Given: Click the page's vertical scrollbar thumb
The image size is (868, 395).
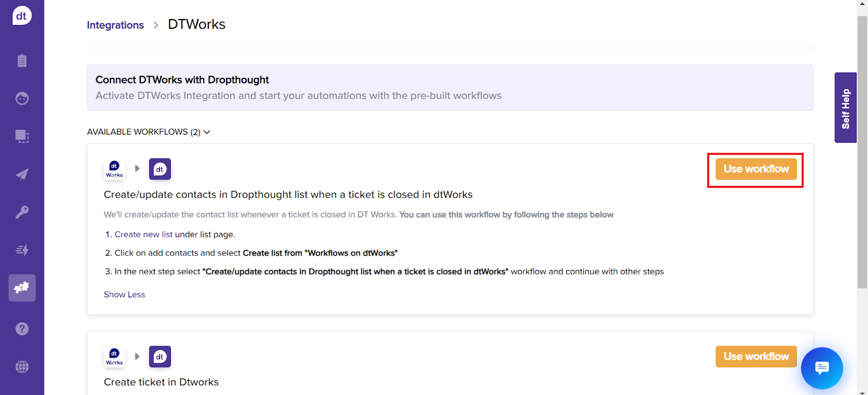Looking at the screenshot, I should tap(862, 152).
